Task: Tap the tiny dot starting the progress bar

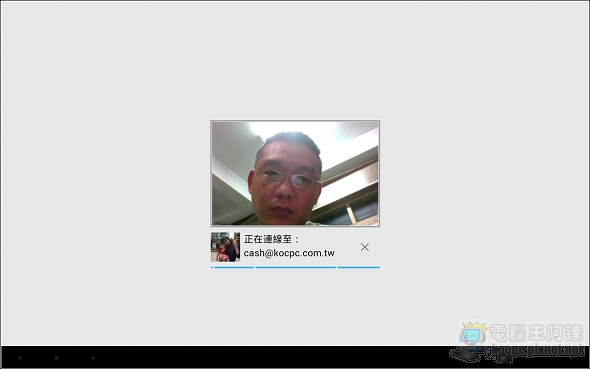Action: coord(212,267)
